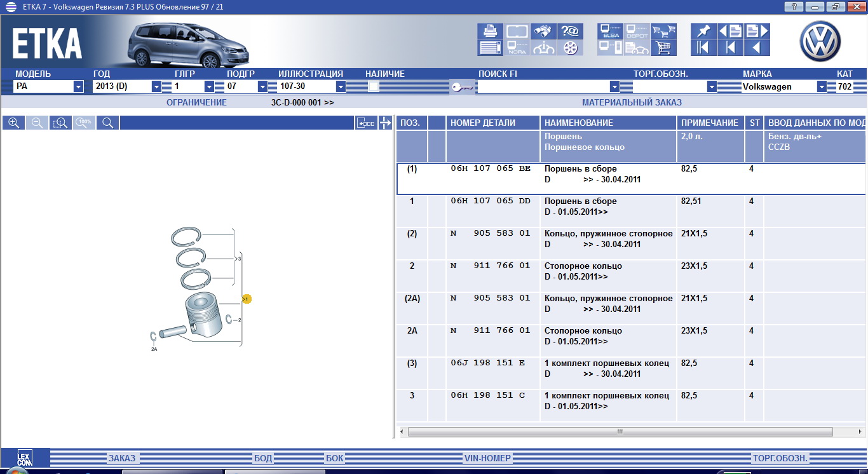Select the zoom-to-region tool
This screenshot has width=868, height=474.
click(x=60, y=123)
